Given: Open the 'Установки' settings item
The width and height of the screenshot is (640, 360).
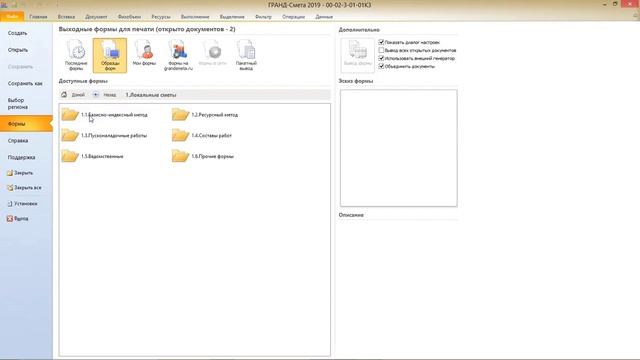Looking at the screenshot, I should [x=22, y=203].
